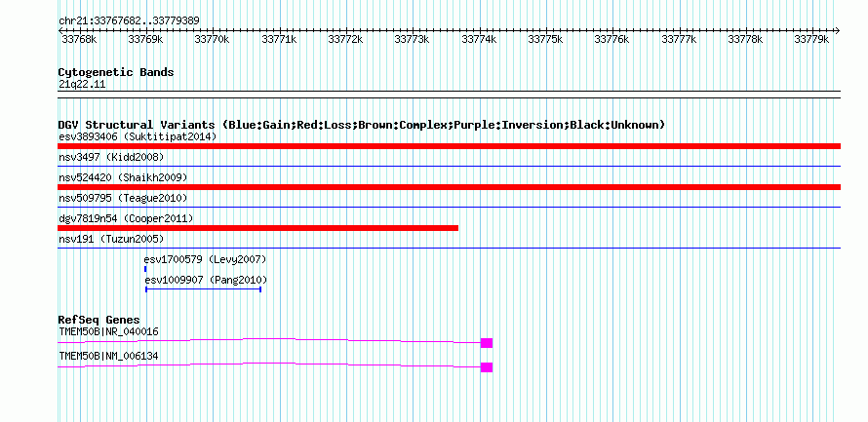
Task: Click the esv1009907 (Pang2010) label
Action: pos(206,280)
